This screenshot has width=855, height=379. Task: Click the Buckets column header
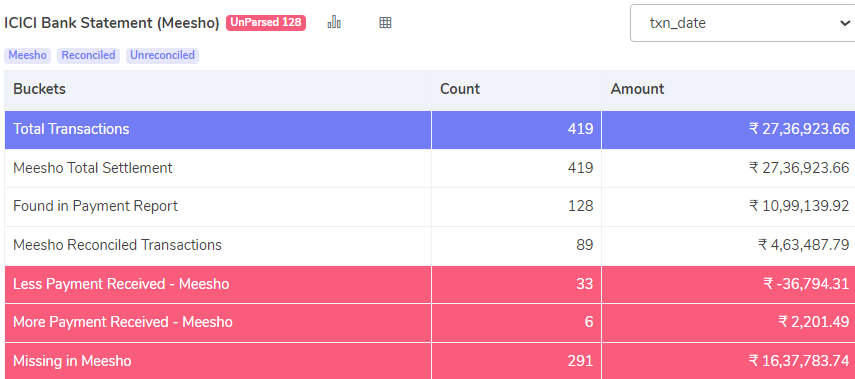pos(39,89)
